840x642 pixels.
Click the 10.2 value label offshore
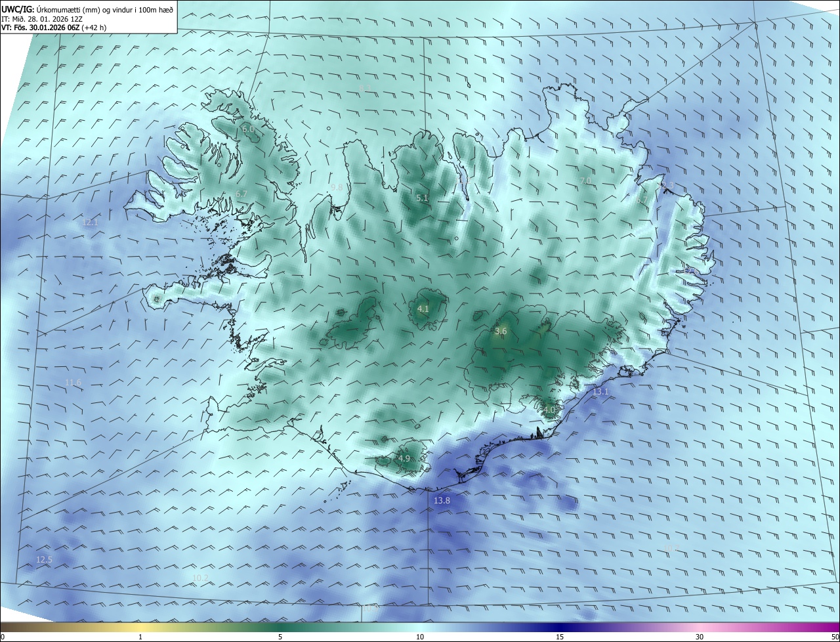200,578
